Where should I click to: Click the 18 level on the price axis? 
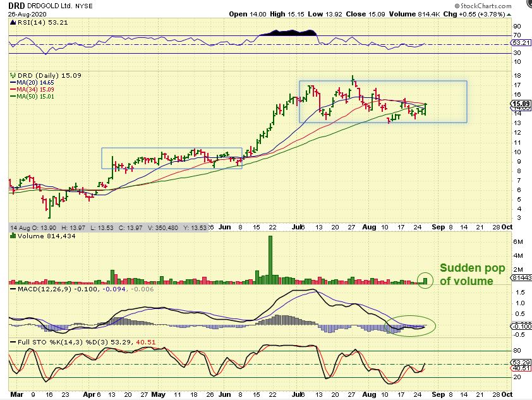click(517, 75)
